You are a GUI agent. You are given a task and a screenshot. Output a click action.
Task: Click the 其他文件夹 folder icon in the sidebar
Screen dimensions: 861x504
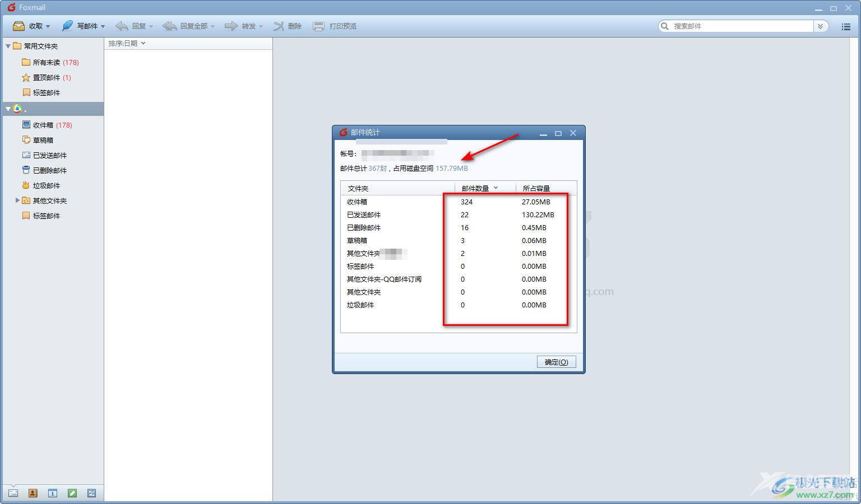tap(26, 200)
